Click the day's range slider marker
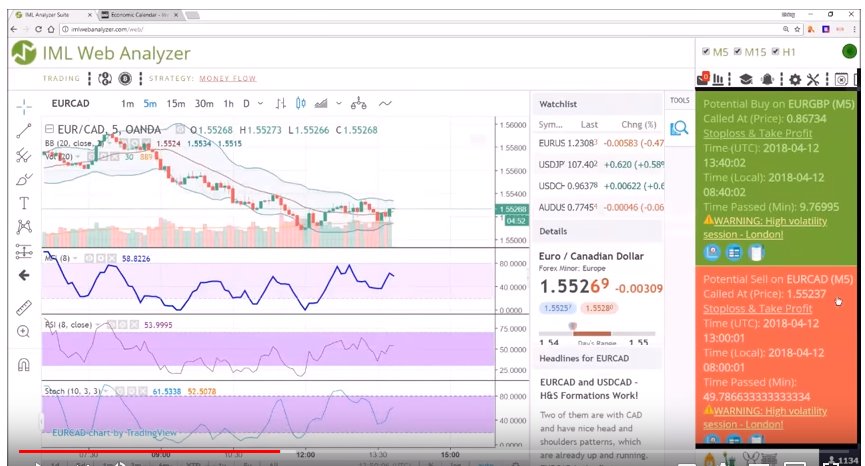 (573, 326)
